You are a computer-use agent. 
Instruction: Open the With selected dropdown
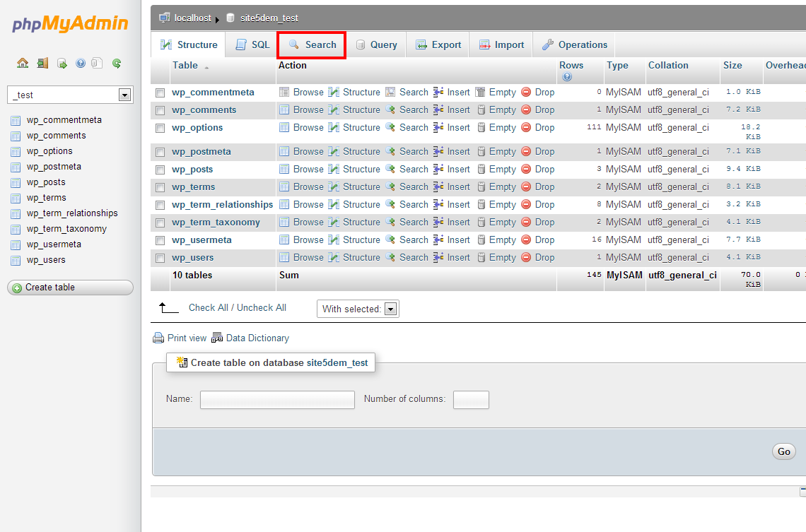pos(358,309)
